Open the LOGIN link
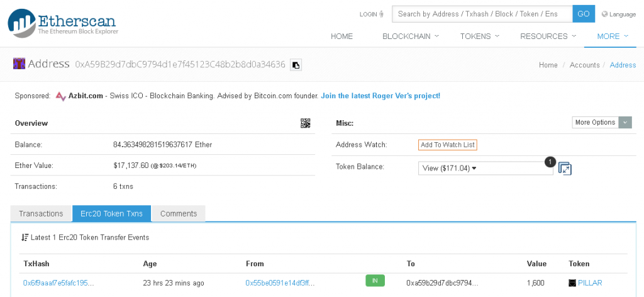644x297 pixels. tap(371, 14)
